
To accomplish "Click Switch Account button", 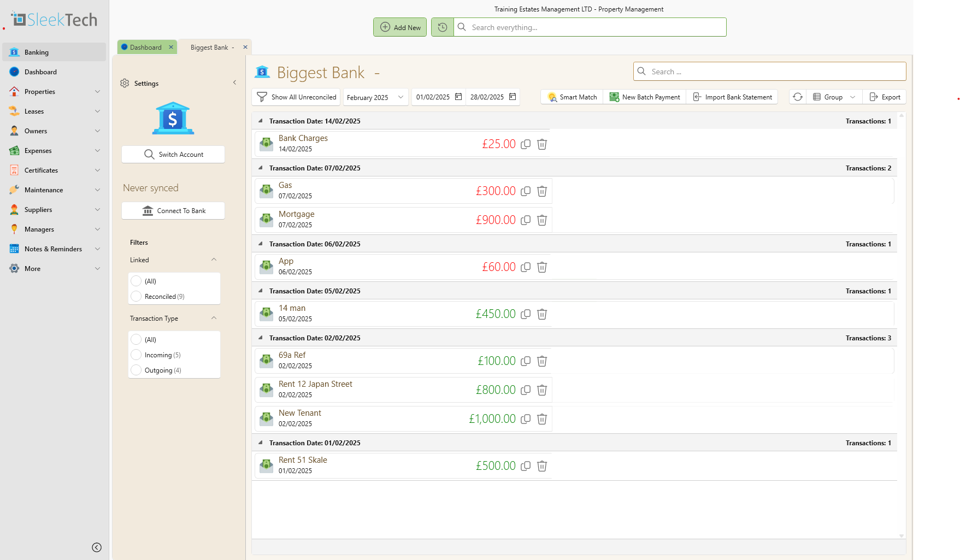I will coord(173,154).
